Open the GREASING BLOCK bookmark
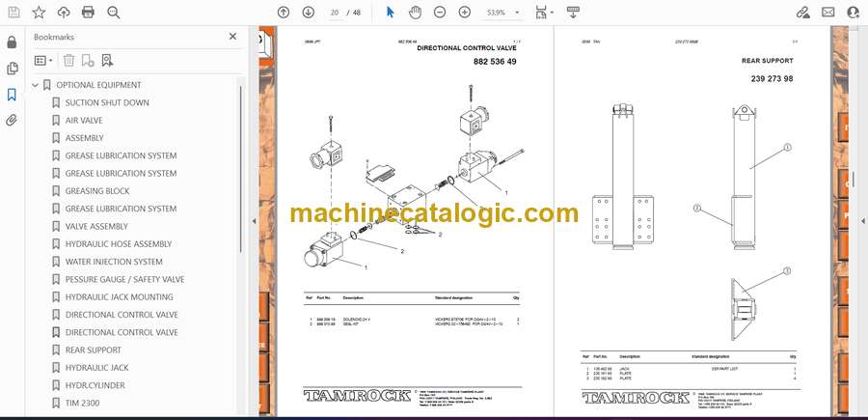Viewport: 868px width, 420px height. [x=97, y=191]
